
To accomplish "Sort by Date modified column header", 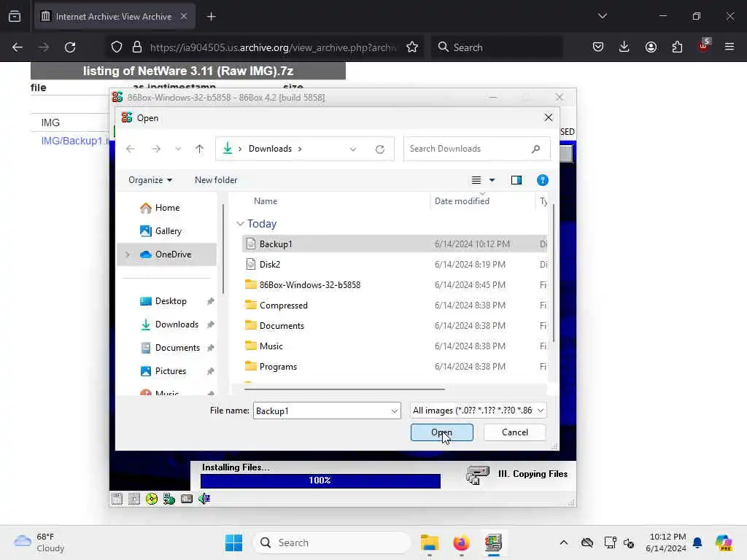I will [462, 201].
